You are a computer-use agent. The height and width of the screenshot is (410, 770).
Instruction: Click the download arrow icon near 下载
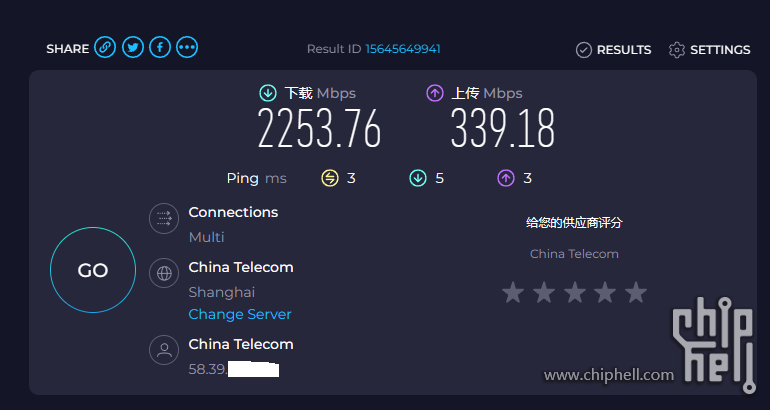point(268,93)
